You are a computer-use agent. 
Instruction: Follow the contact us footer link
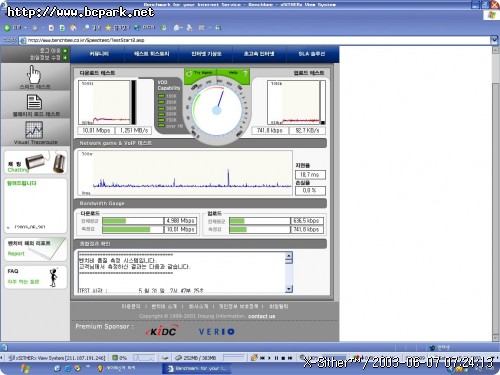(x=262, y=316)
